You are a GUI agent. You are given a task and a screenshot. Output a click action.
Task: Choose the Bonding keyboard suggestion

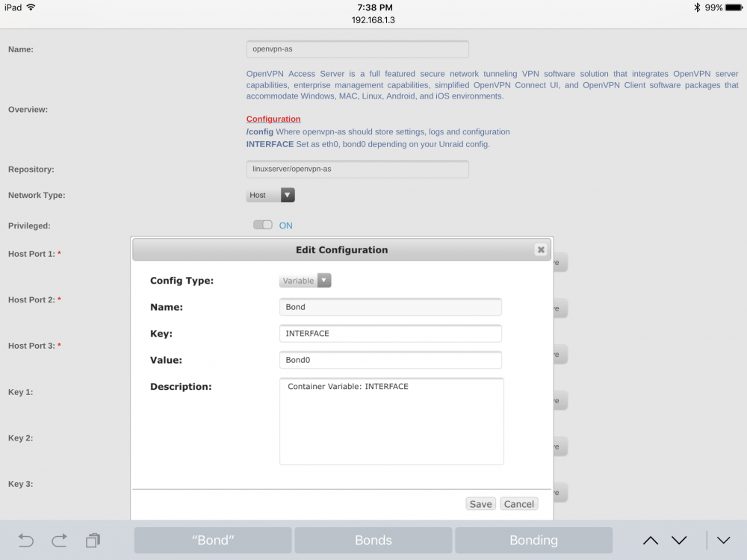[533, 540]
